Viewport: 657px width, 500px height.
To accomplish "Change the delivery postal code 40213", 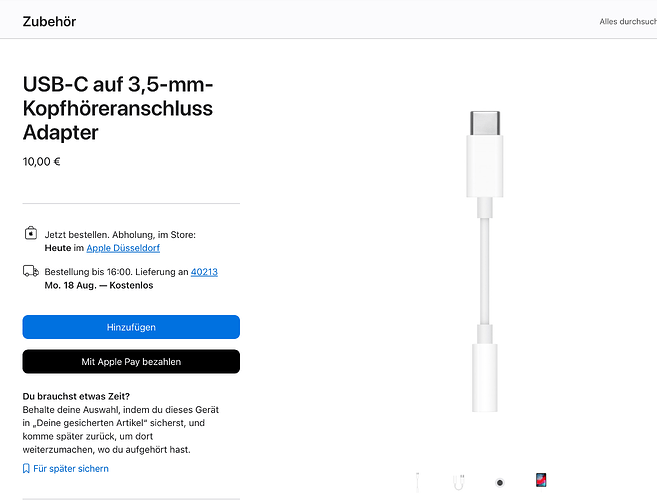I will click(204, 272).
